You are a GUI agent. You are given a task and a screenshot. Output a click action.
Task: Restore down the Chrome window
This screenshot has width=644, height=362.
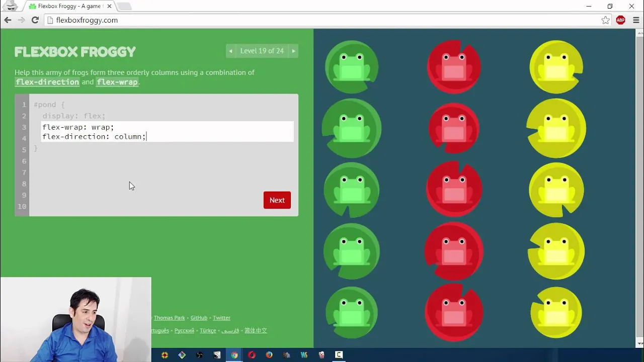pos(610,7)
